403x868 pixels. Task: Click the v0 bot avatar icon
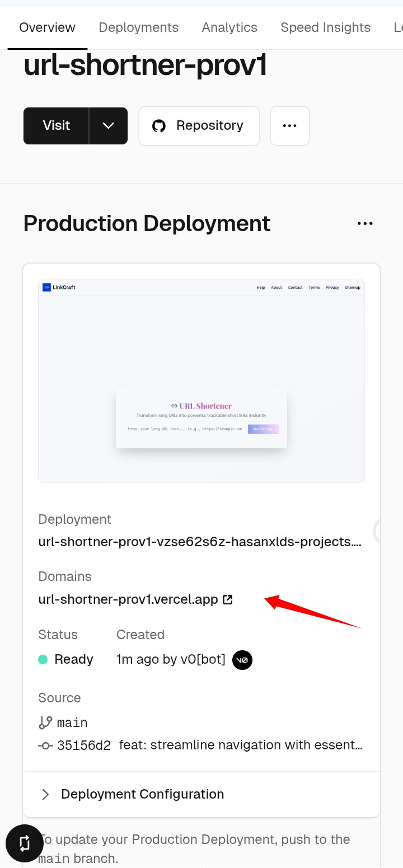click(x=242, y=660)
